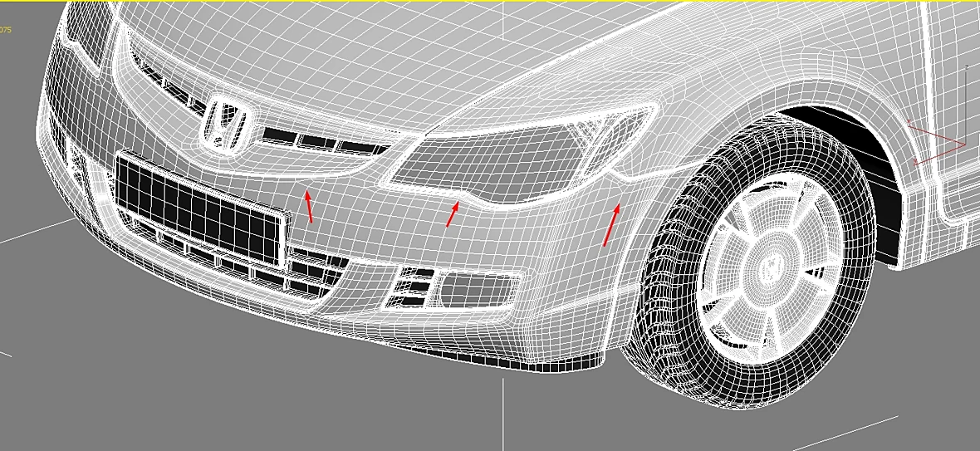Image resolution: width=980 pixels, height=451 pixels.
Task: Click the right red arrow near fender
Action: (611, 225)
